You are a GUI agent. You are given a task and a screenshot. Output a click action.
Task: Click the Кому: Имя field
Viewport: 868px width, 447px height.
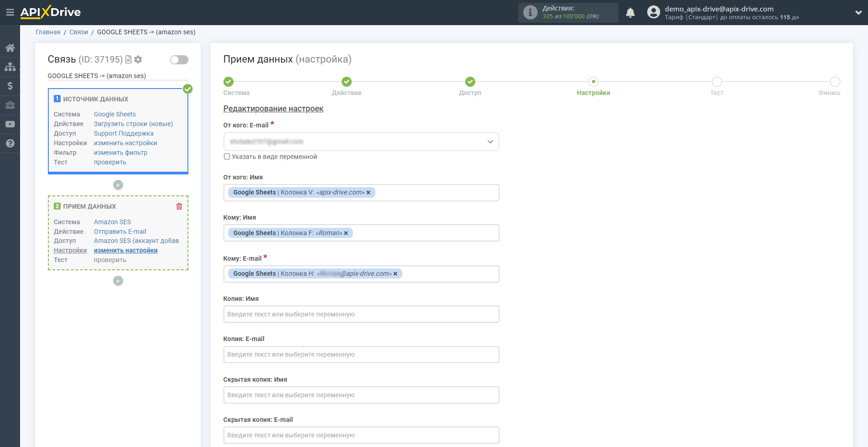click(361, 233)
